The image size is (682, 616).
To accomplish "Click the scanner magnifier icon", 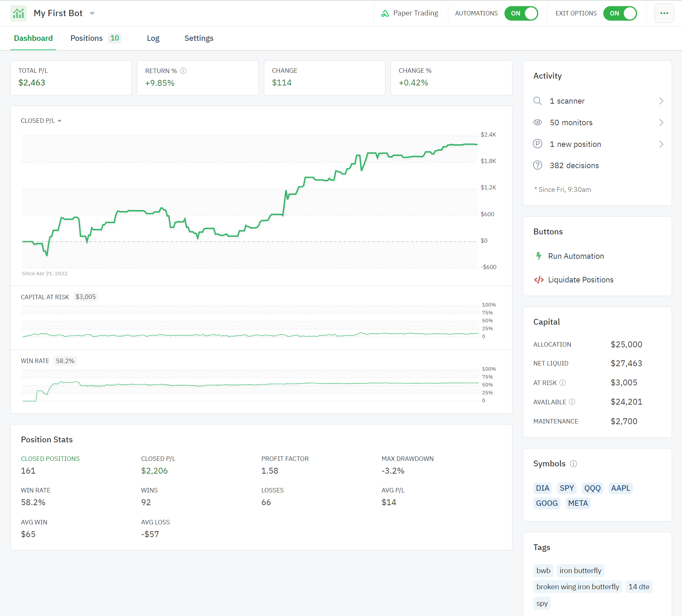I will coord(537,101).
